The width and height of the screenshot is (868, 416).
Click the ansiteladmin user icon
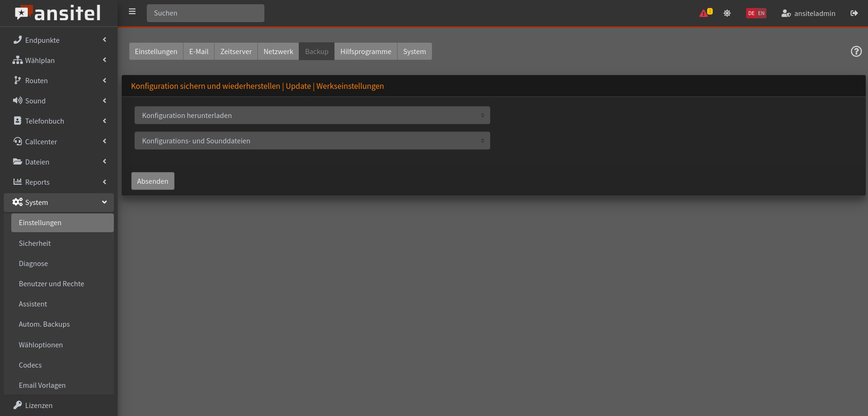786,14
